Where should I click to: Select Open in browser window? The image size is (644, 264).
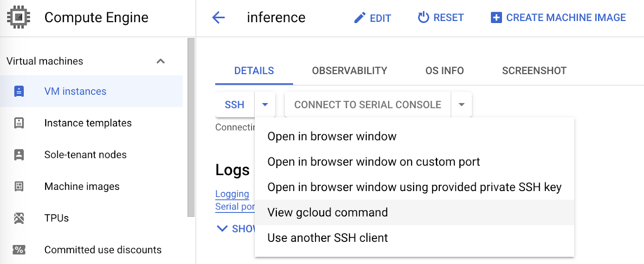pyautogui.click(x=415, y=137)
